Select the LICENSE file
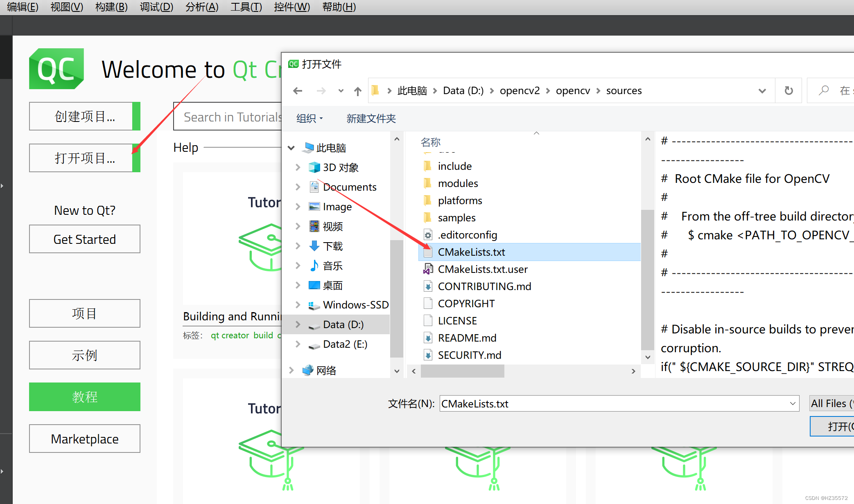 coord(457,321)
